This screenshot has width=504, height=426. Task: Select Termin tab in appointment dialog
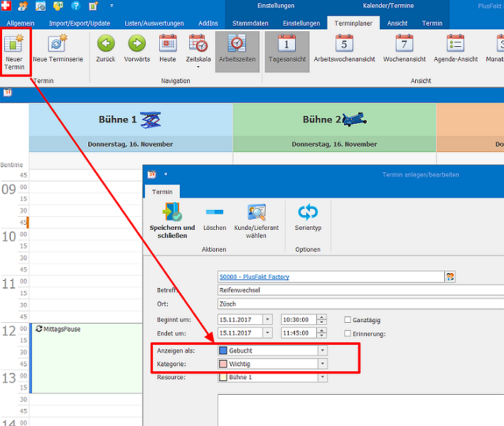coord(162,191)
